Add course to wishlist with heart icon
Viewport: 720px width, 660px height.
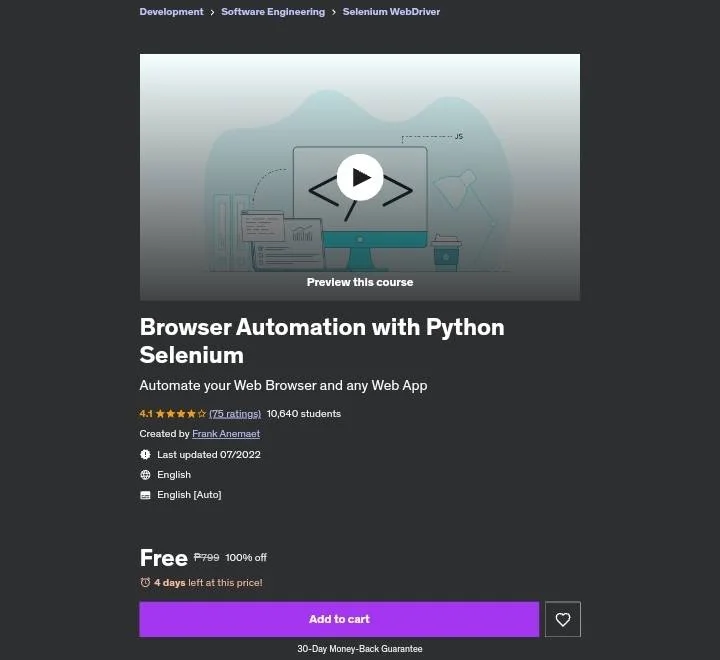pos(562,619)
